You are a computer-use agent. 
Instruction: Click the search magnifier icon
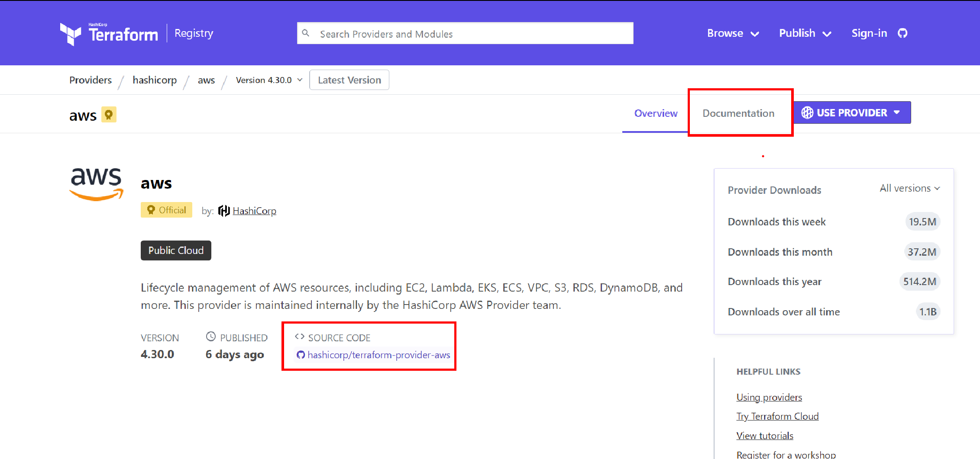coord(306,33)
